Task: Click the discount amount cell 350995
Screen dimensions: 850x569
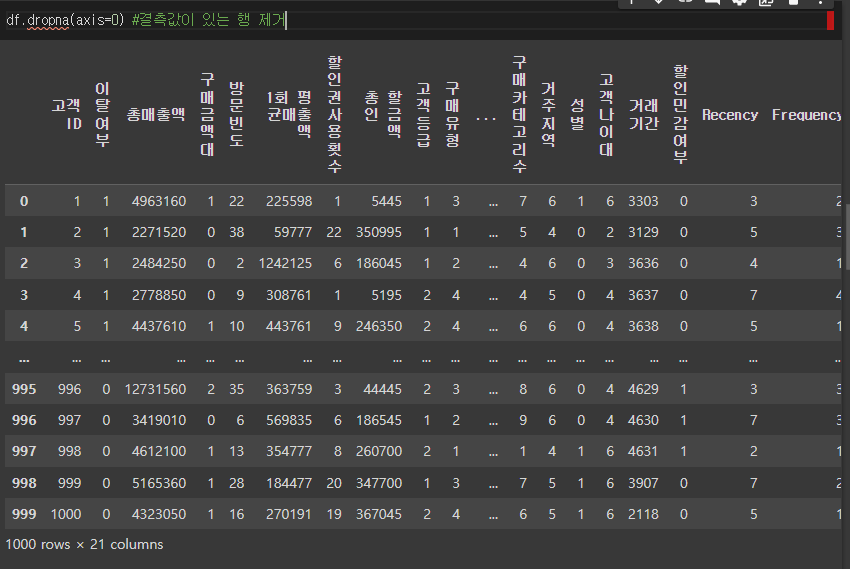Action: (379, 232)
